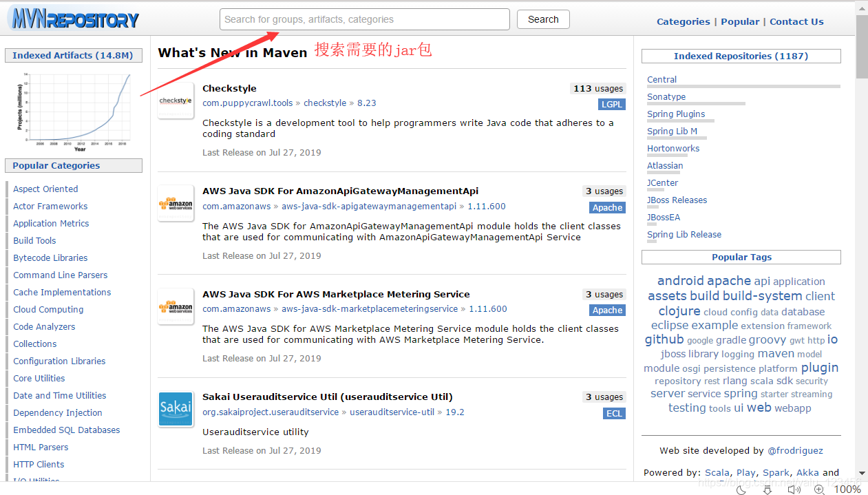Open the Central repository

coord(661,79)
